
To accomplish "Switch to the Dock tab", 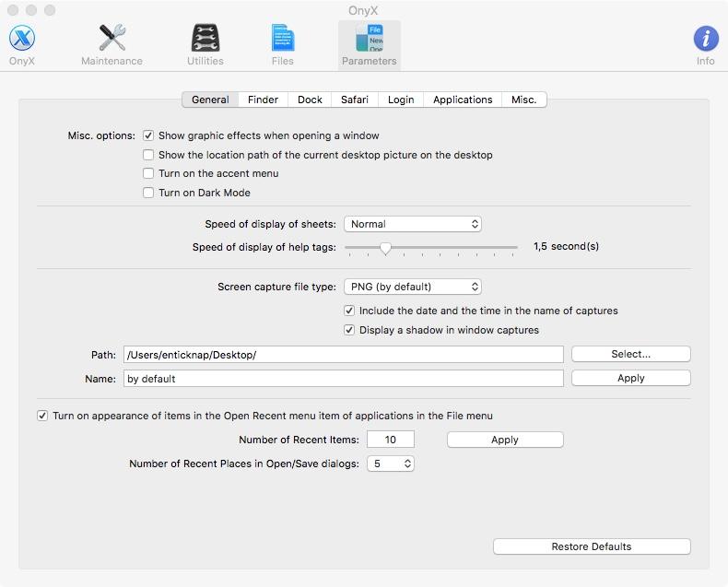I will (310, 100).
